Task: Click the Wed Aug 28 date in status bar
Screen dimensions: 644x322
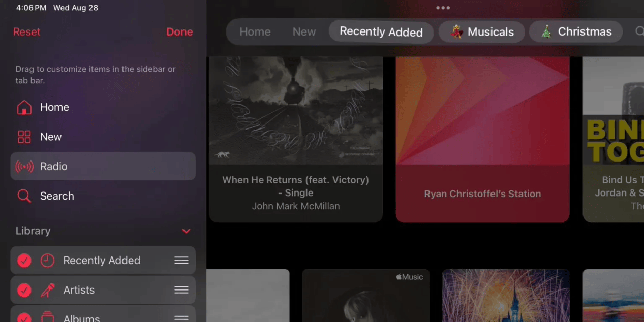Action: click(76, 8)
